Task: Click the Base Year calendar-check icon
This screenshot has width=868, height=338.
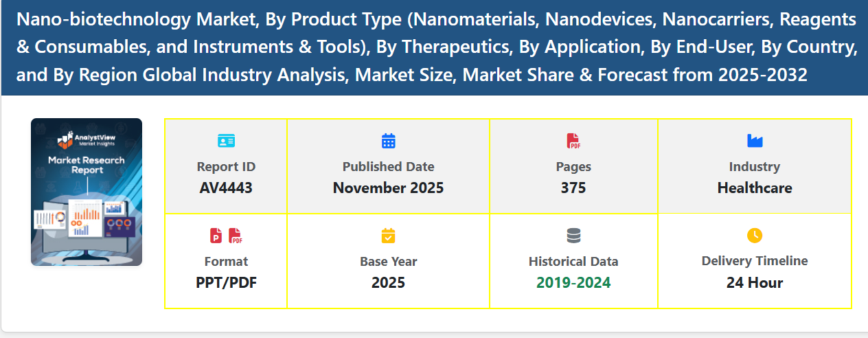Action: (389, 236)
